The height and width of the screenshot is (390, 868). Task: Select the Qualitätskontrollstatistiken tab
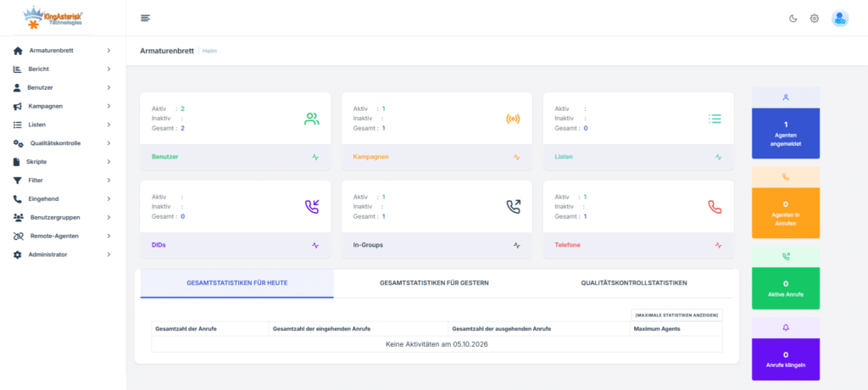pos(634,283)
